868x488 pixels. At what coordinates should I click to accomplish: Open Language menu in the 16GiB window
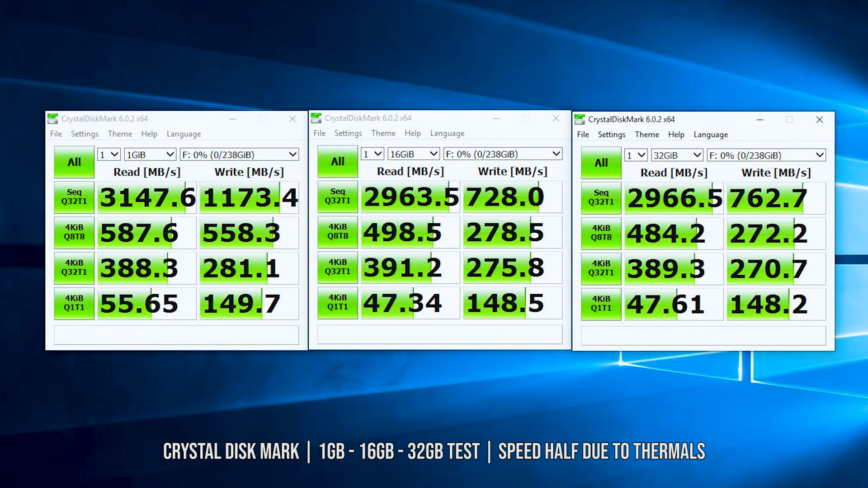pos(447,133)
